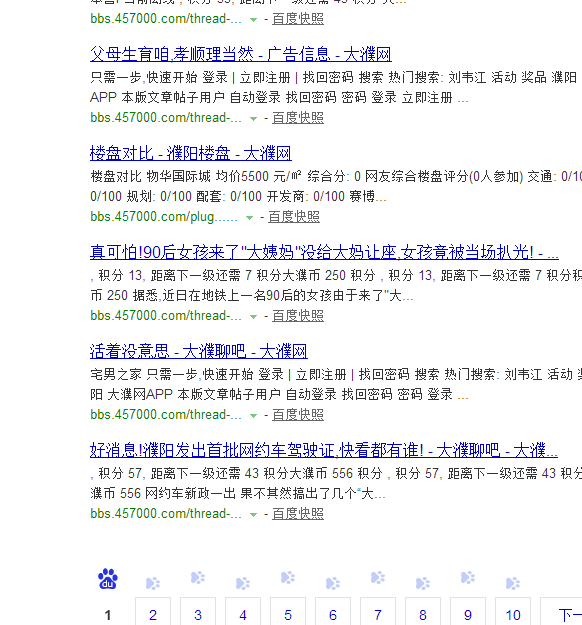Expand URL dropdown arrow under 父母生育咱 result
Image resolution: width=582 pixels, height=625 pixels.
click(x=253, y=118)
